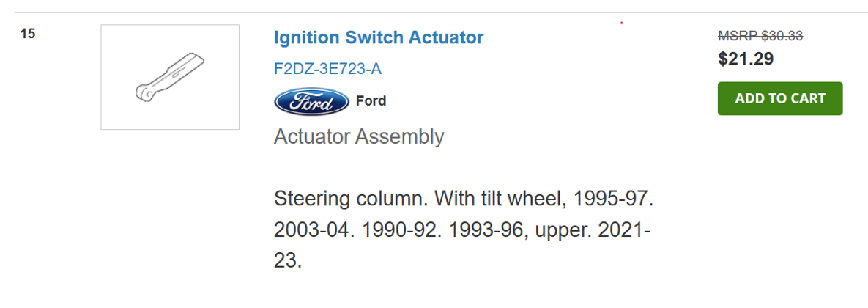868x308 pixels.
Task: Open the Ignition Switch Actuator title link
Action: (379, 37)
